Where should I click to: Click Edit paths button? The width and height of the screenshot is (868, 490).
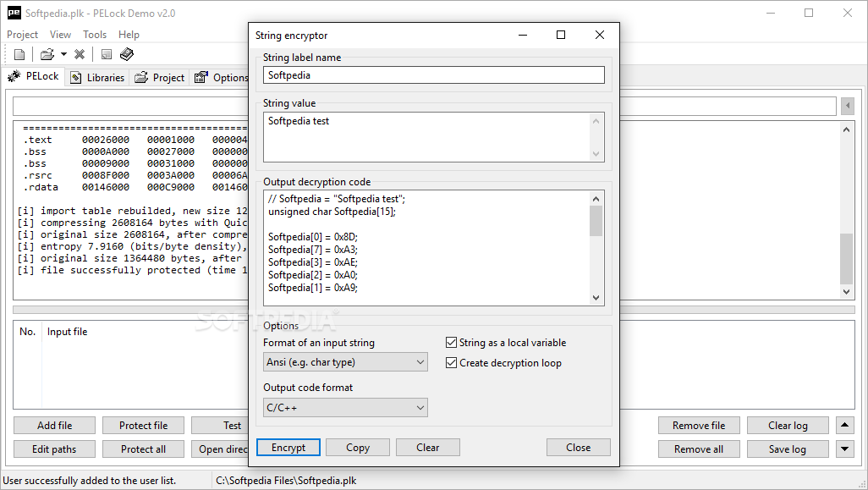(x=54, y=449)
